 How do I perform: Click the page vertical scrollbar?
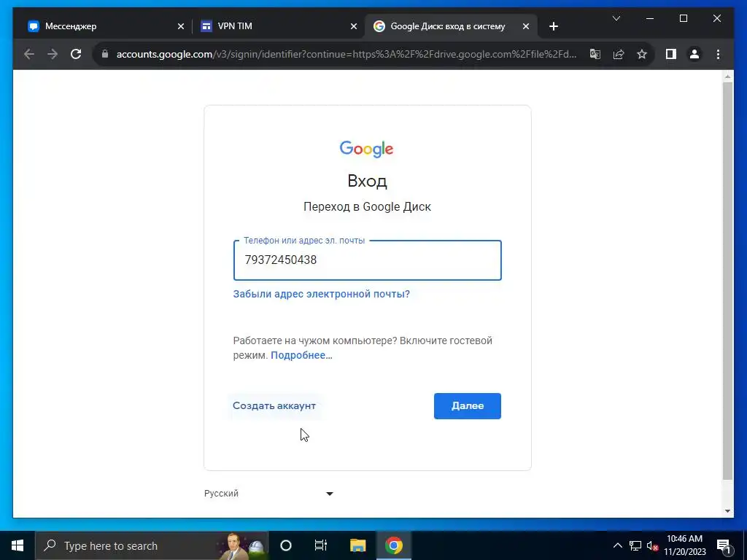[727, 281]
